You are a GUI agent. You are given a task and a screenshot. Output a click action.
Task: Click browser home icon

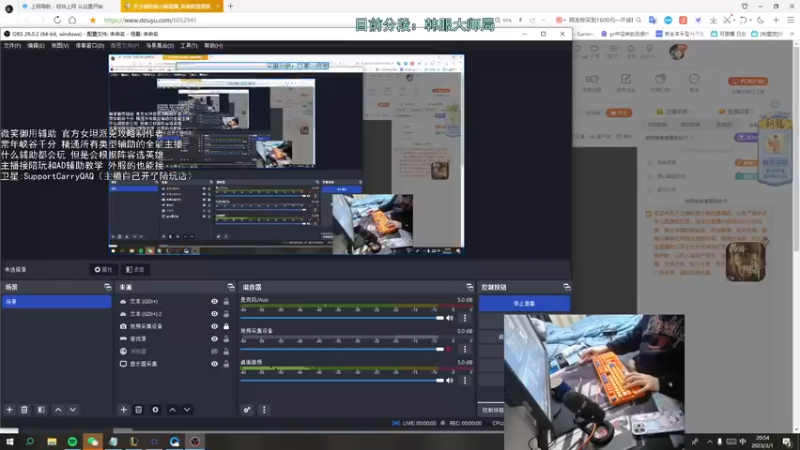[72, 20]
